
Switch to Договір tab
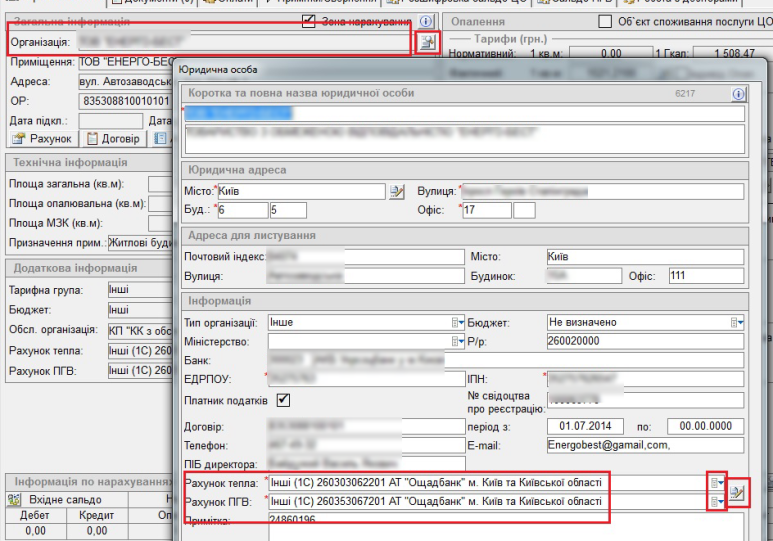(113, 139)
